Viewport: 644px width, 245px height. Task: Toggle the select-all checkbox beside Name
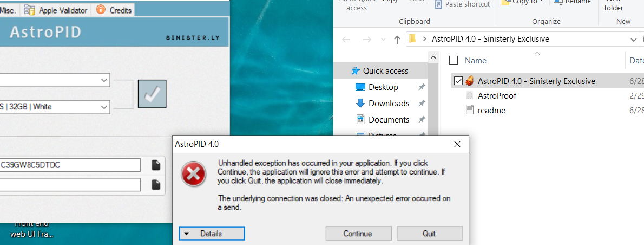[x=454, y=60]
